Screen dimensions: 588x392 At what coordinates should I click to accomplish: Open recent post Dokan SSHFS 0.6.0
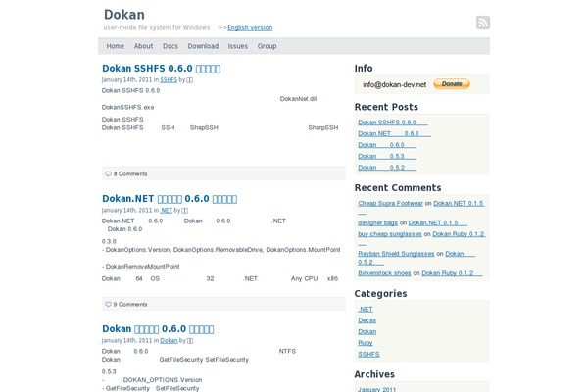(x=393, y=122)
